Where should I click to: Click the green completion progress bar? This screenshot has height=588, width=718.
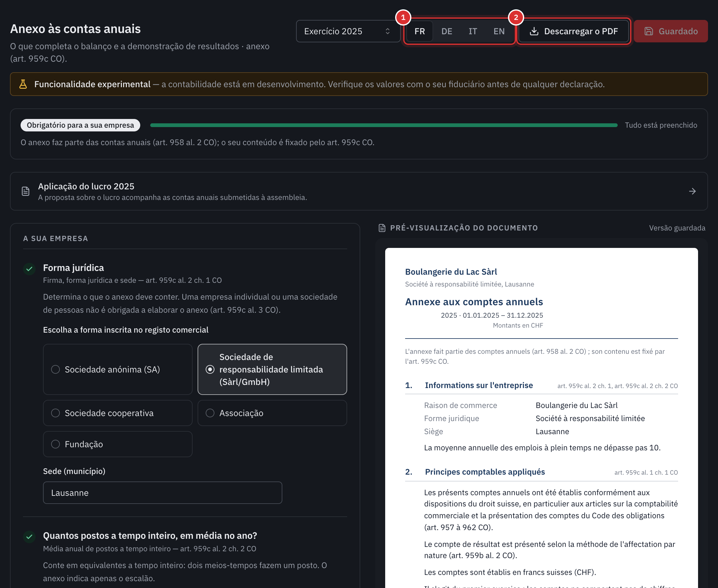(384, 125)
